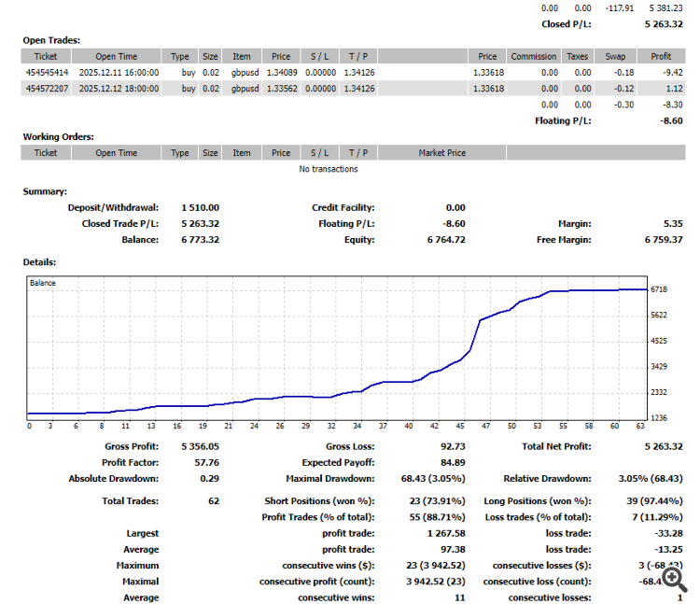Select the closed total 5 381.23

(x=665, y=8)
